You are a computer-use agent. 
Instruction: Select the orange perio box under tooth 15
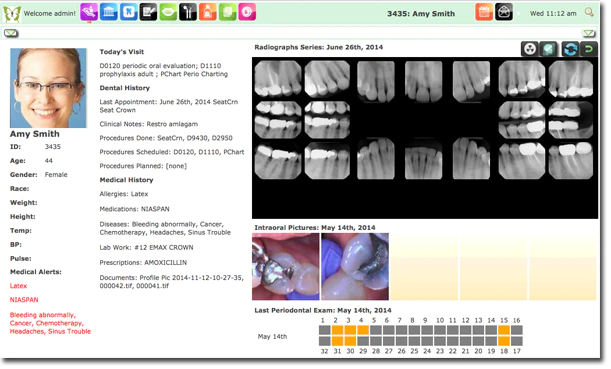coord(504,330)
